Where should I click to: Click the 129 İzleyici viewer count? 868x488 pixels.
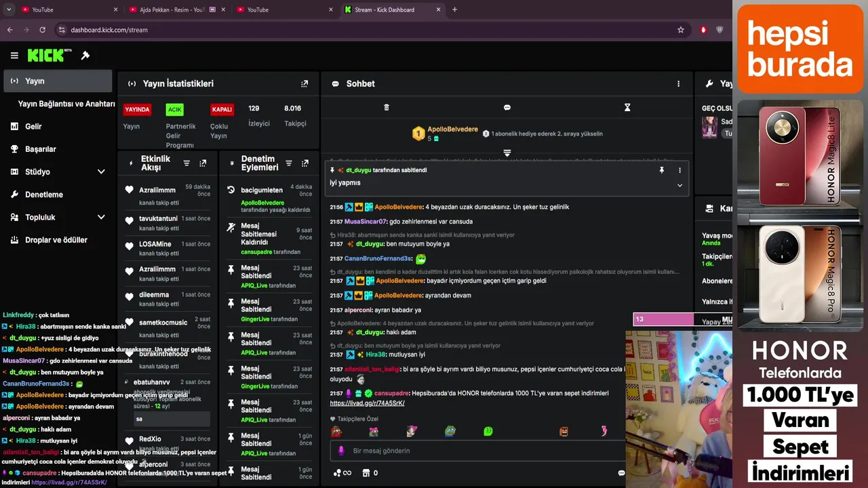(259, 115)
